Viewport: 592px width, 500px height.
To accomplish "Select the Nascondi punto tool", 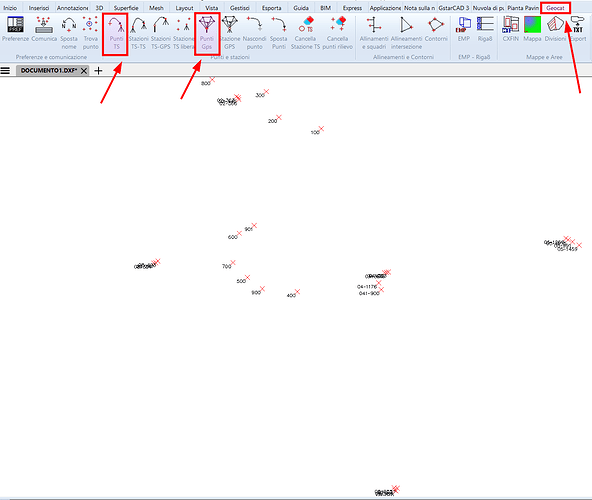I will (x=254, y=33).
